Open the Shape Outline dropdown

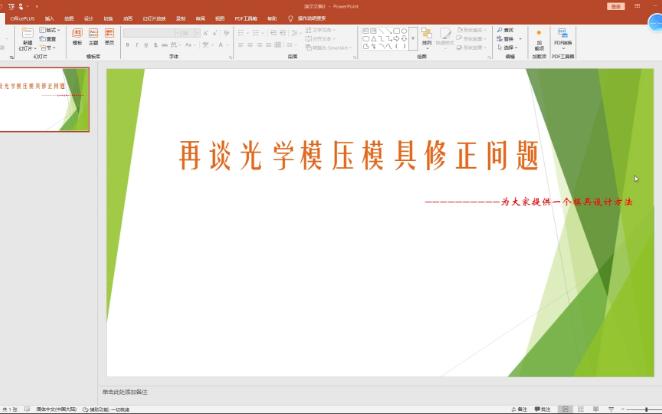pyautogui.click(x=471, y=39)
